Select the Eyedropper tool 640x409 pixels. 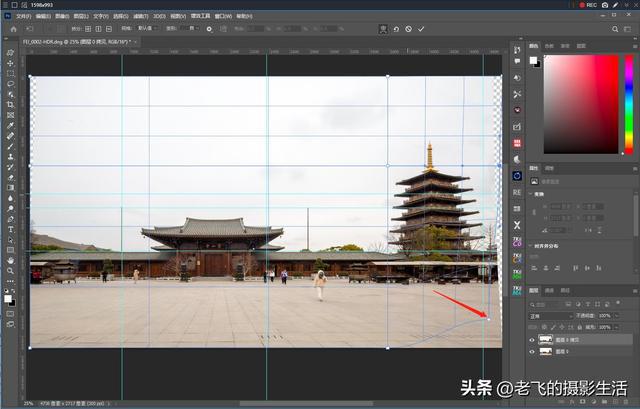pyautogui.click(x=10, y=126)
